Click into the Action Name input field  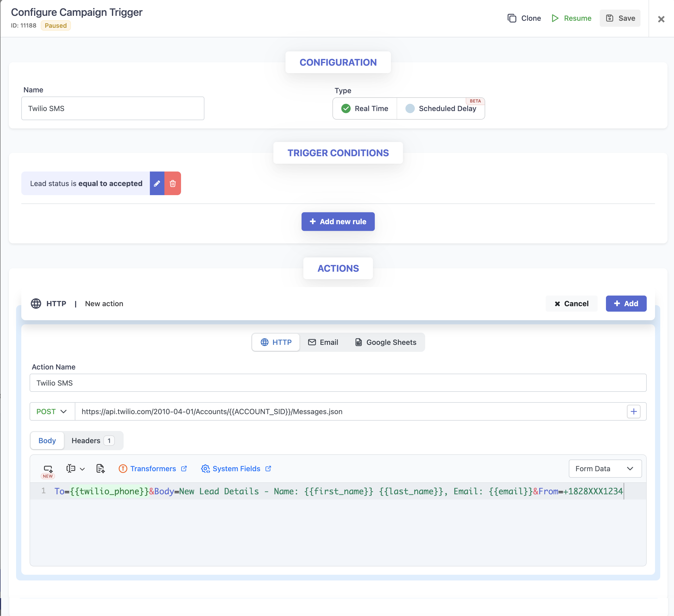point(338,383)
